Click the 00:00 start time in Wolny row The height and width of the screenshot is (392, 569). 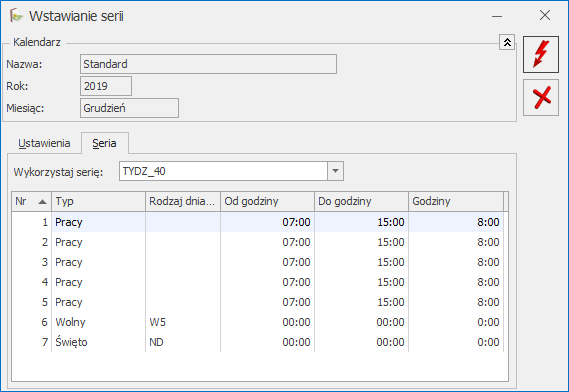click(x=267, y=322)
